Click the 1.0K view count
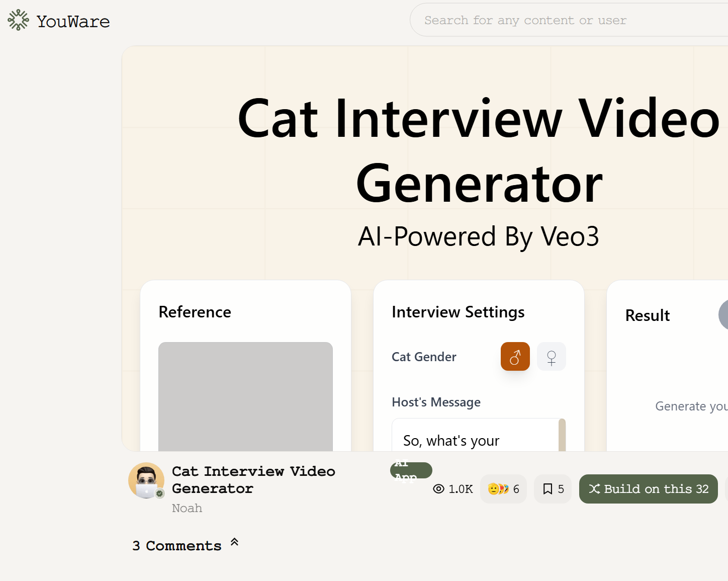The height and width of the screenshot is (581, 728). coord(461,489)
